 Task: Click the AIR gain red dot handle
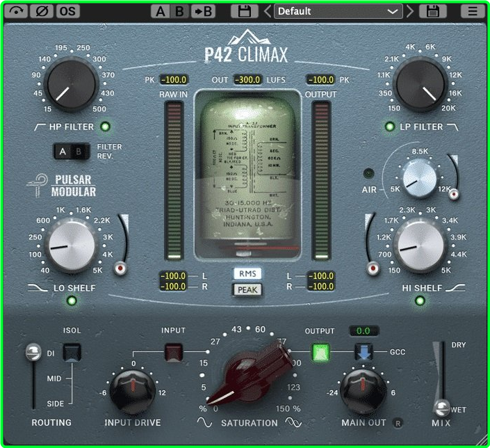(454, 194)
